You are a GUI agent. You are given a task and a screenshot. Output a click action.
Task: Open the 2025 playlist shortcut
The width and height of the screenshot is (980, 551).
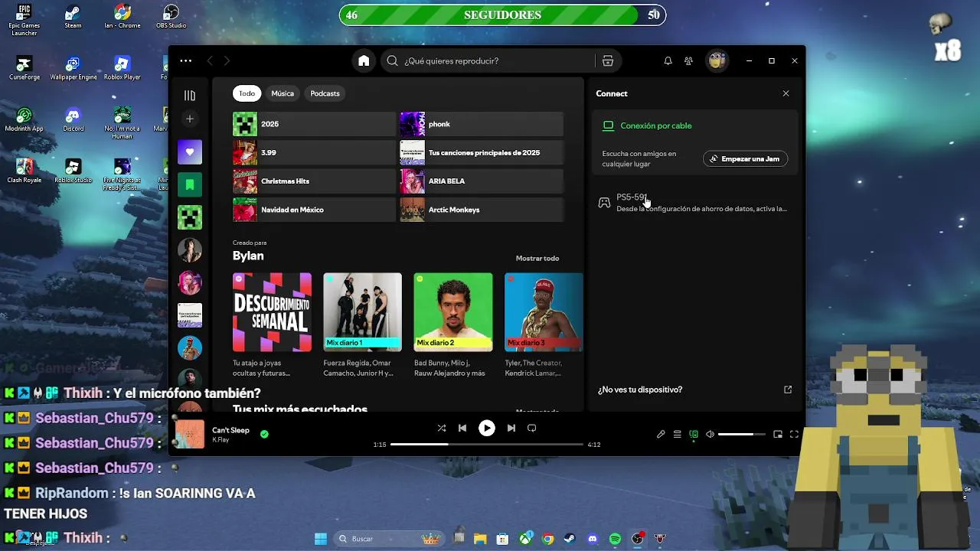pyautogui.click(x=314, y=124)
